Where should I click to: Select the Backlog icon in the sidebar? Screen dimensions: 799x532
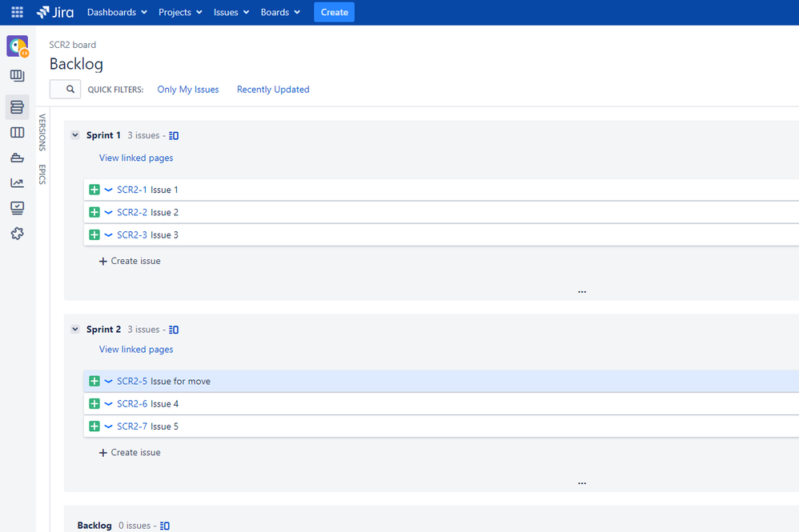18,107
